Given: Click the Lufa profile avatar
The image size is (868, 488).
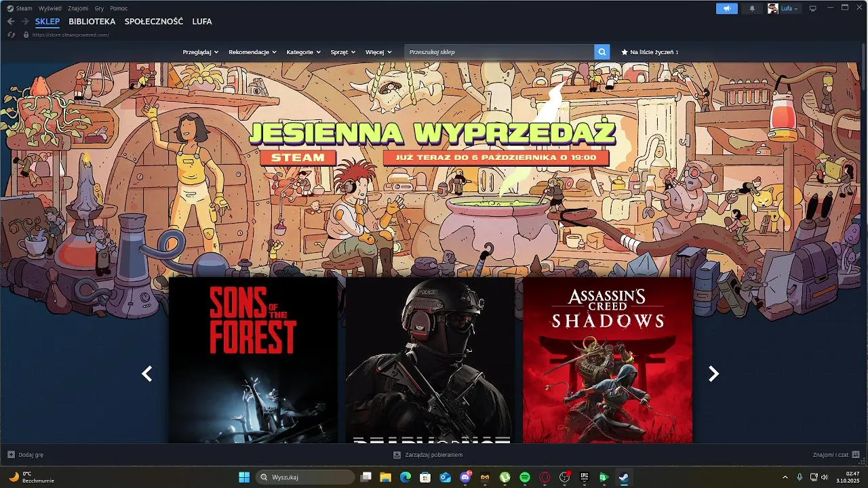Looking at the screenshot, I should (772, 8).
